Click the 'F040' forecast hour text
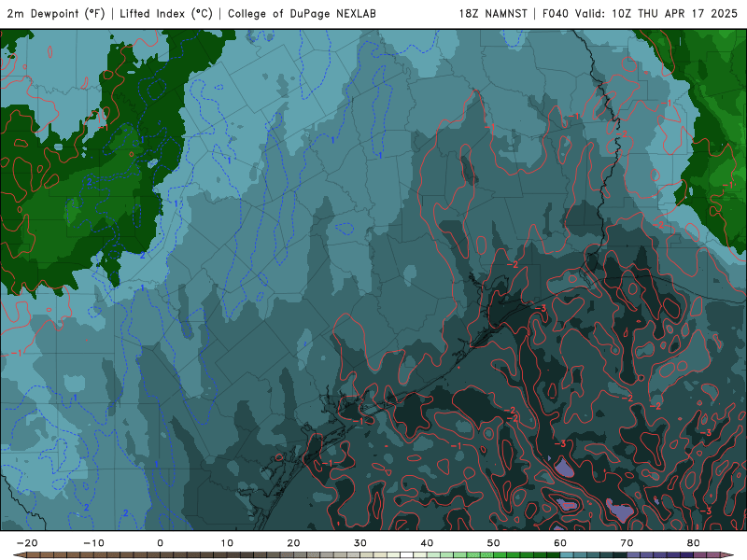The image size is (747, 560). click(x=555, y=14)
